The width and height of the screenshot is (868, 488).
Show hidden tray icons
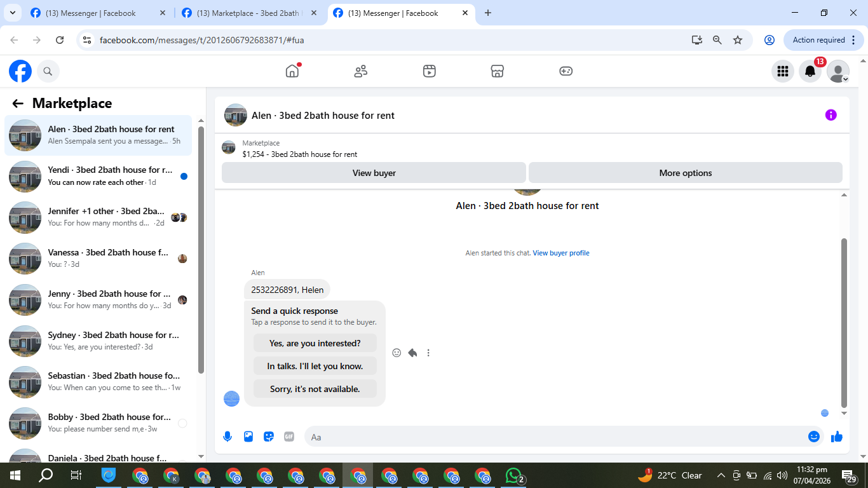pos(721,475)
